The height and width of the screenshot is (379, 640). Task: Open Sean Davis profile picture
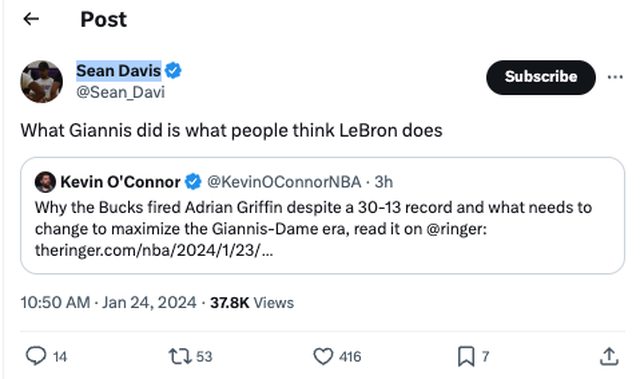tap(42, 82)
